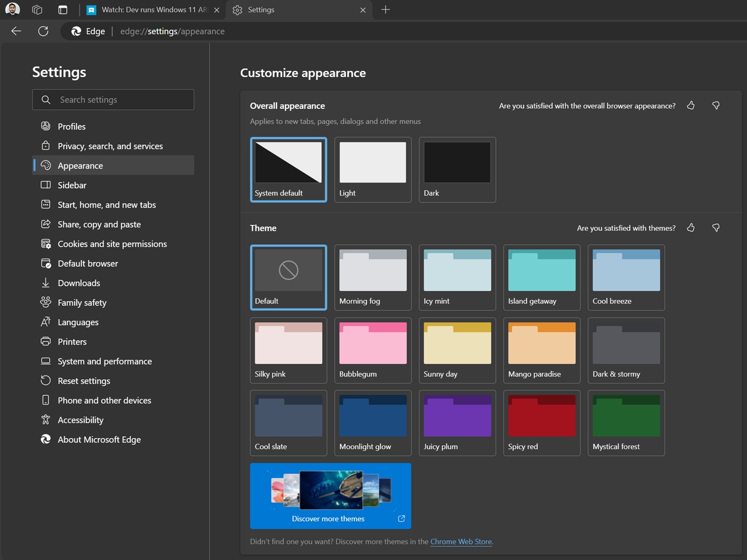Click the Discover more themes button
The height and width of the screenshot is (560, 747).
point(330,496)
